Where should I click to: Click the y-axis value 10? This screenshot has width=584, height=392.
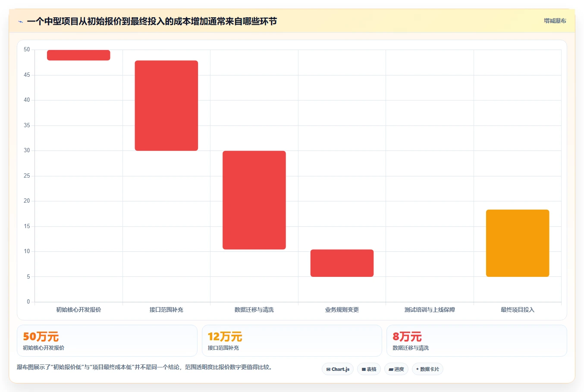coord(27,251)
